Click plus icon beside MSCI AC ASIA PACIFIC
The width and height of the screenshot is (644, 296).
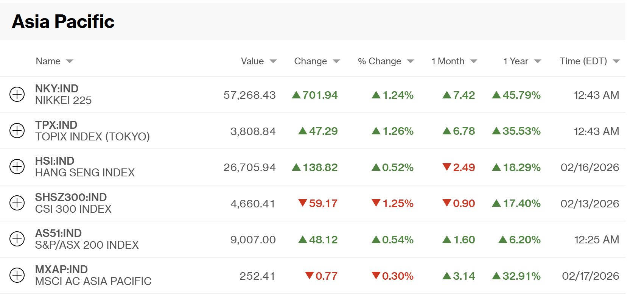coord(17,276)
